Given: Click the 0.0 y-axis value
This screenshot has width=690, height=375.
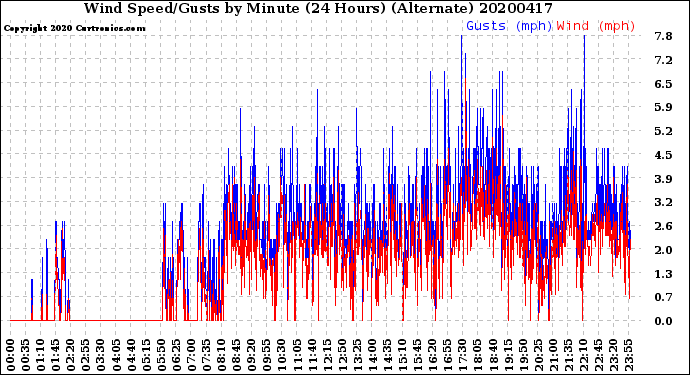Looking at the screenshot, I should (663, 321).
